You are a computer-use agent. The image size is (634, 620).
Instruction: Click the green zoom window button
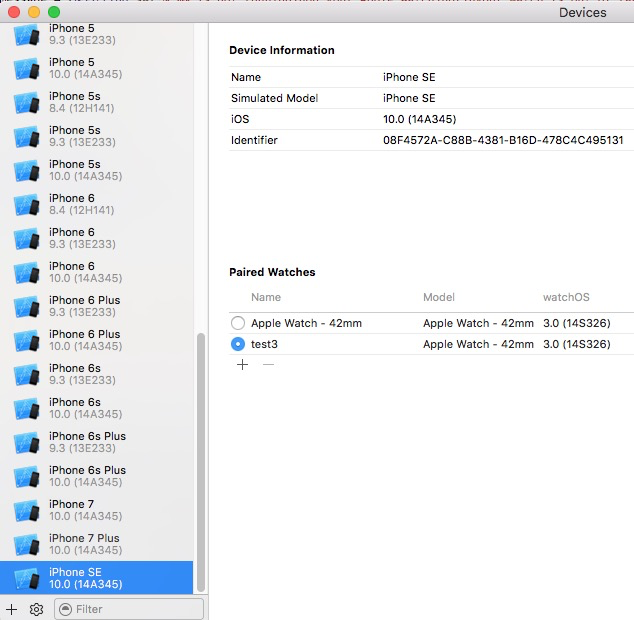click(x=54, y=12)
